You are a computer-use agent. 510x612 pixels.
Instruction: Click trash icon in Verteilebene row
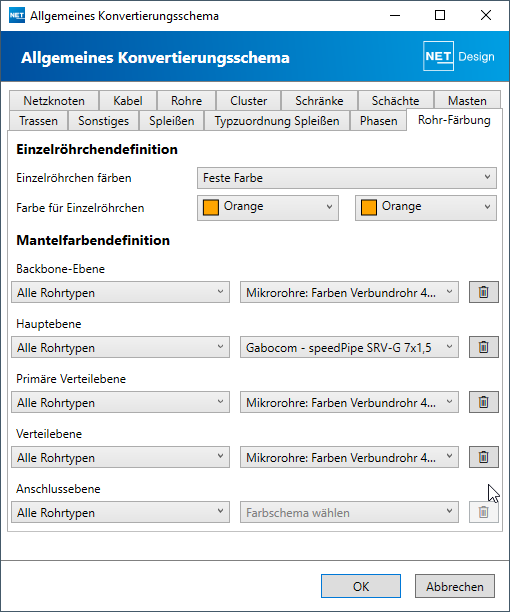pyautogui.click(x=483, y=457)
